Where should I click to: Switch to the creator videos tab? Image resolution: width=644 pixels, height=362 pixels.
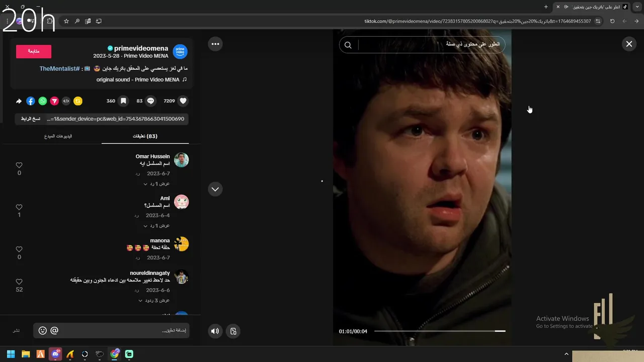click(58, 136)
